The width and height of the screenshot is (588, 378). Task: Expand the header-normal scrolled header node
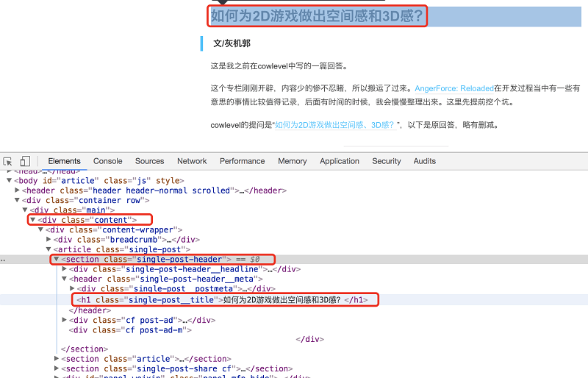(x=17, y=190)
